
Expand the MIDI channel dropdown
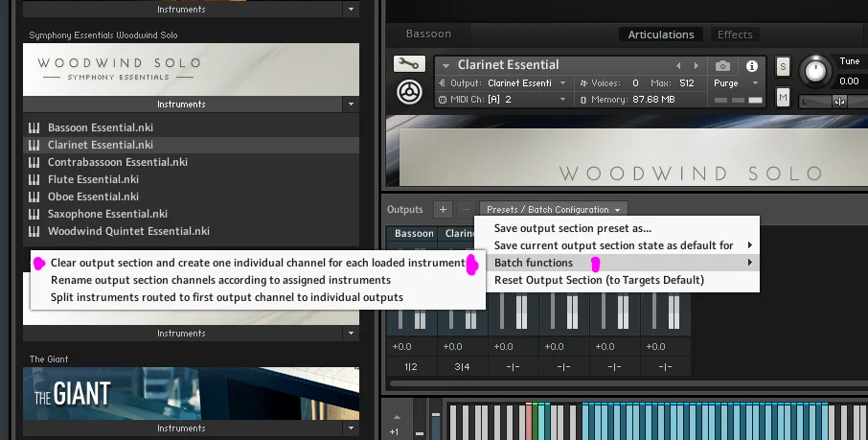[x=563, y=99]
